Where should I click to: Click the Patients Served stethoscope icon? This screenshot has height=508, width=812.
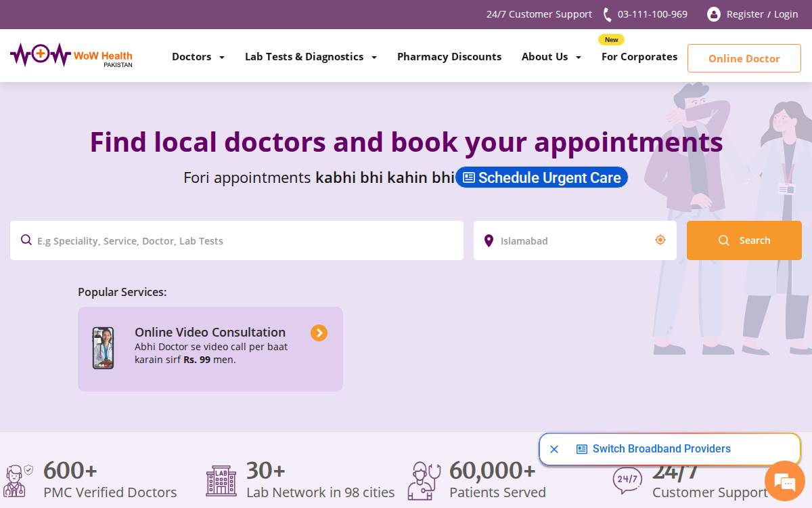[x=424, y=481]
